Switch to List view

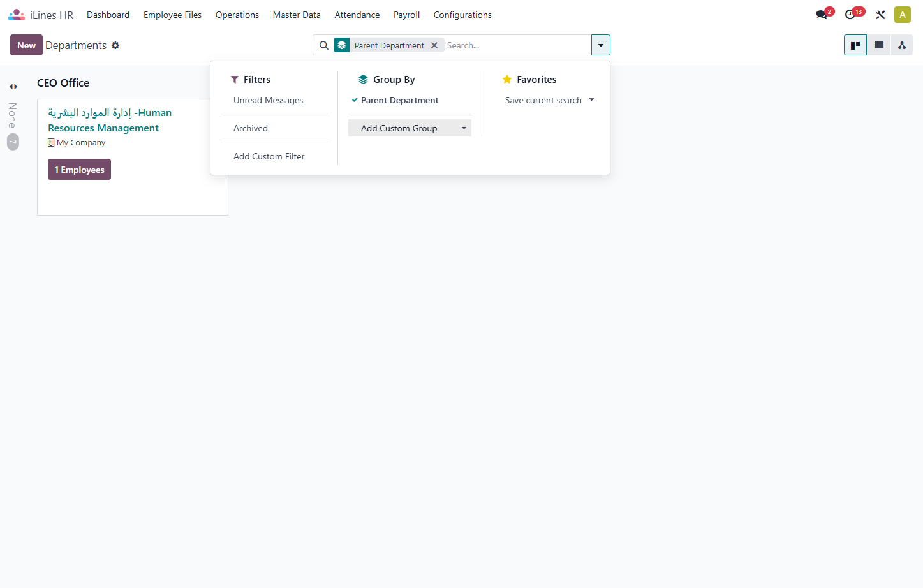pyautogui.click(x=879, y=45)
